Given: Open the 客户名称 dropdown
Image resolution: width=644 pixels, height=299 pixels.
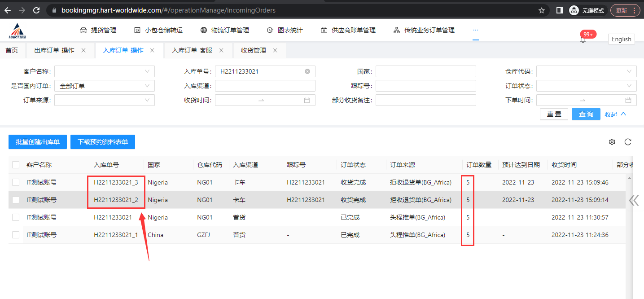Looking at the screenshot, I should (105, 71).
